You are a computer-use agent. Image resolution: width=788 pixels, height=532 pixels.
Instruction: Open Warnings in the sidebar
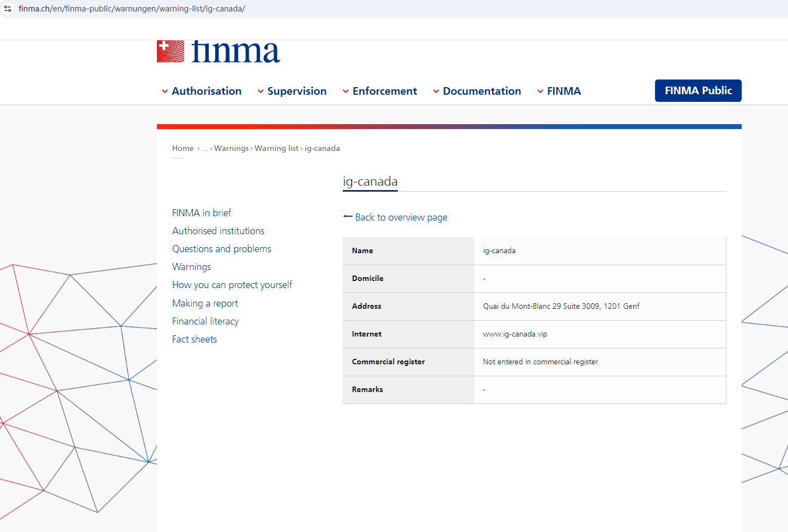pyautogui.click(x=191, y=267)
